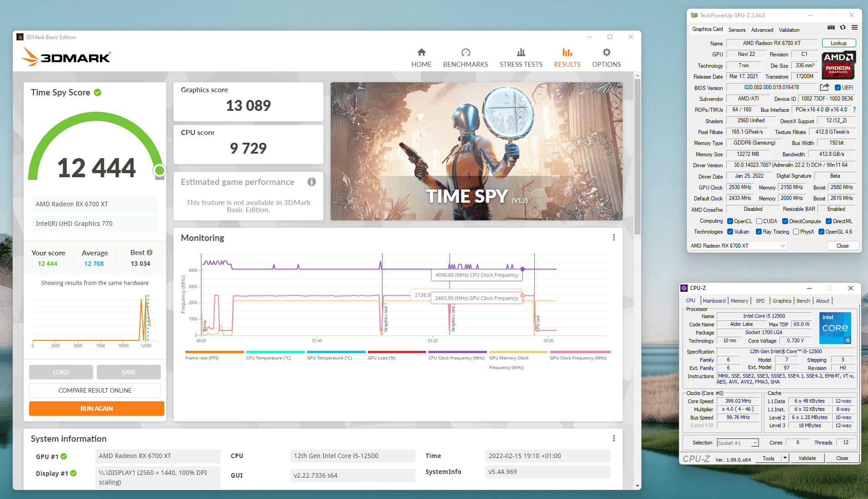
Task: Expand the Tools dropdown arrow in CPU-Z
Action: pyautogui.click(x=785, y=458)
